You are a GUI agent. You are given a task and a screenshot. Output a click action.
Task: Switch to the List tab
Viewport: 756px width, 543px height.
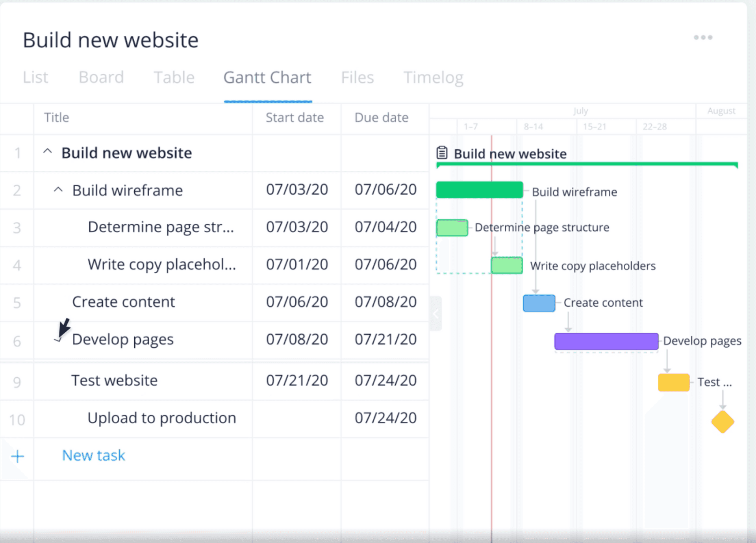[x=35, y=77]
